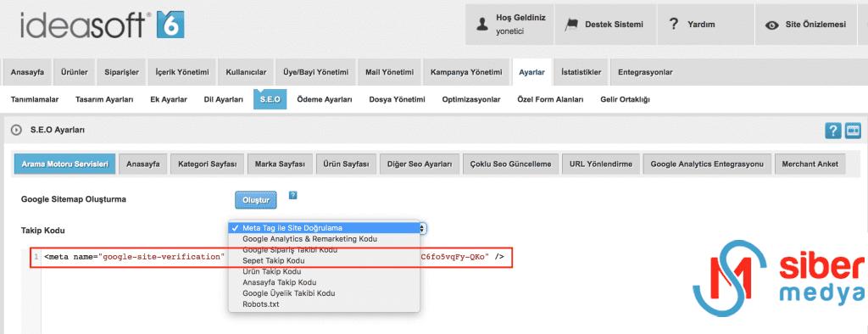868x334 pixels.
Task: Click the user profile icon
Action: 482,25
